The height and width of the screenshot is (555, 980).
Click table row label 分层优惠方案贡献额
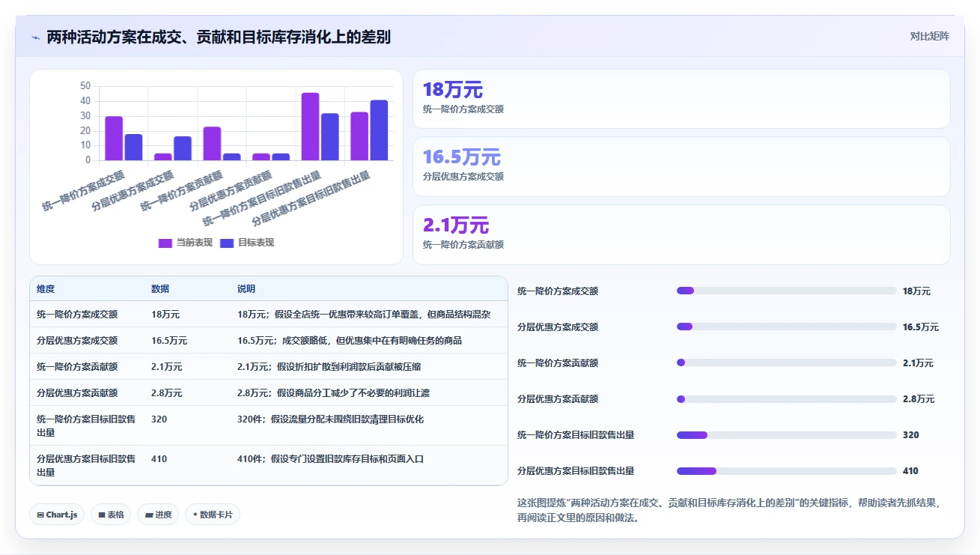[77, 393]
